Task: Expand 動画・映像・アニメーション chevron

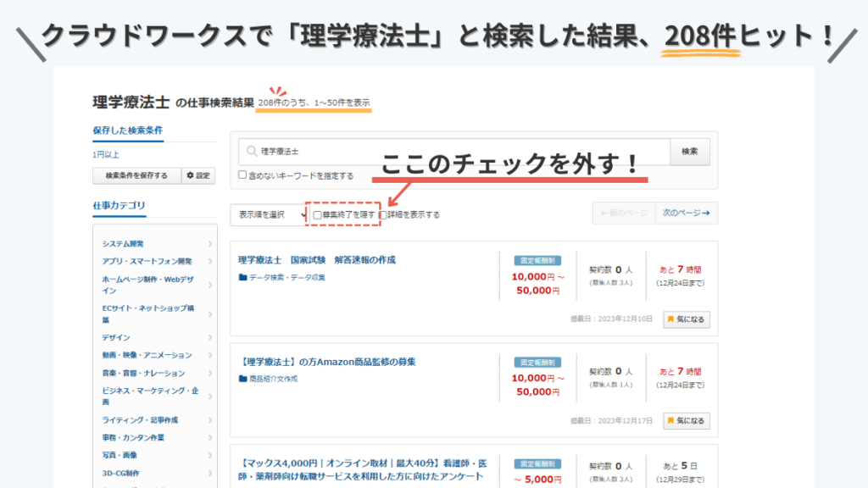Action: (210, 355)
